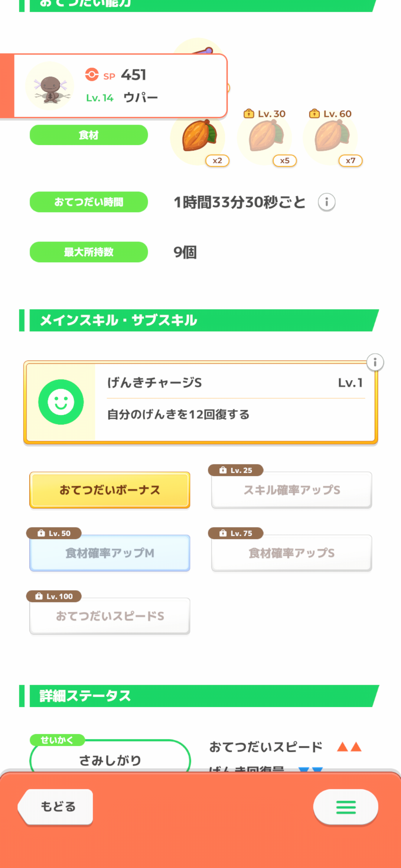Tap the 最大所持数 green label
Viewport: 401px width, 868px height.
tap(89, 252)
